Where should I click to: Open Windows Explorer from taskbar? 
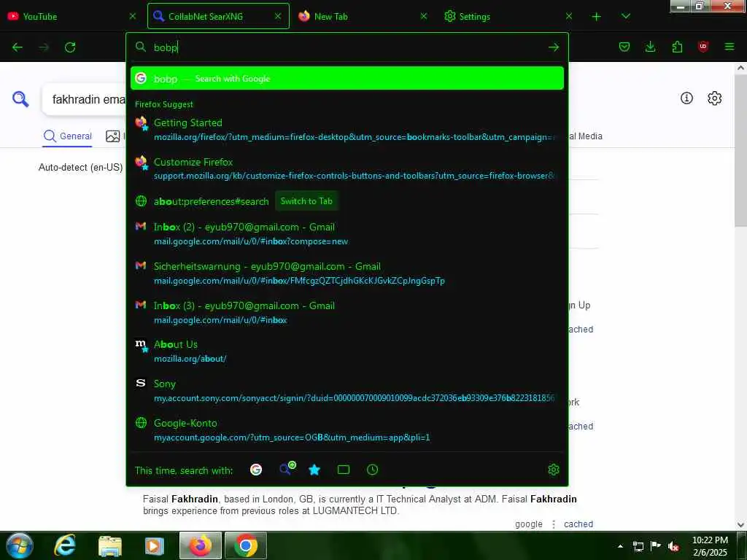(110, 545)
